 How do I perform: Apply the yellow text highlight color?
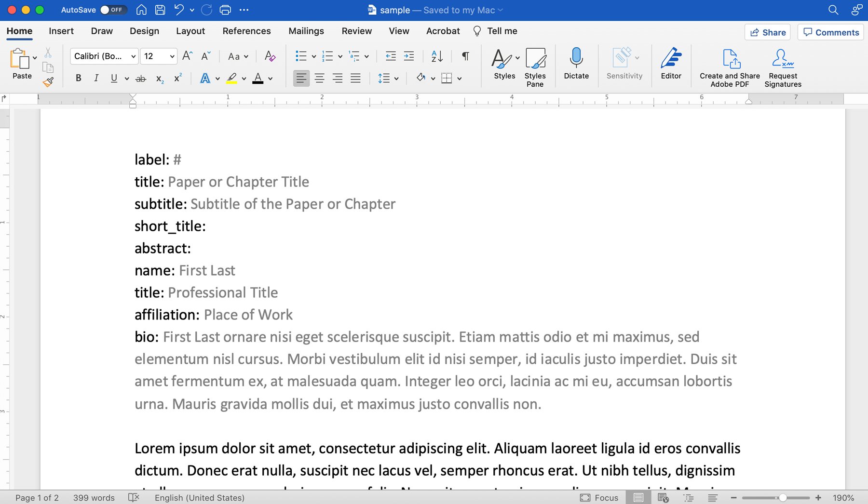pyautogui.click(x=232, y=78)
